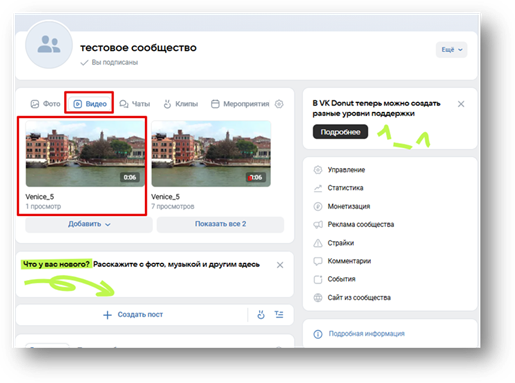Click the clip icon beside Создать пост
The height and width of the screenshot is (383, 515).
(x=261, y=315)
